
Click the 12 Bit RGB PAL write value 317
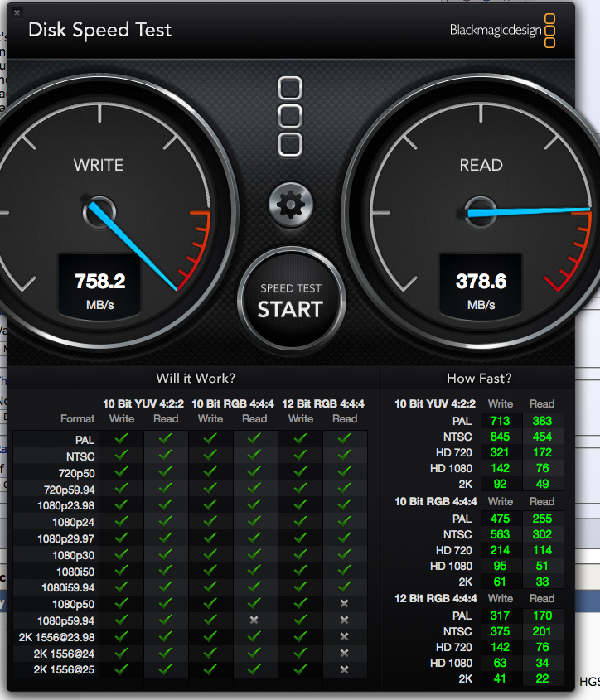500,616
